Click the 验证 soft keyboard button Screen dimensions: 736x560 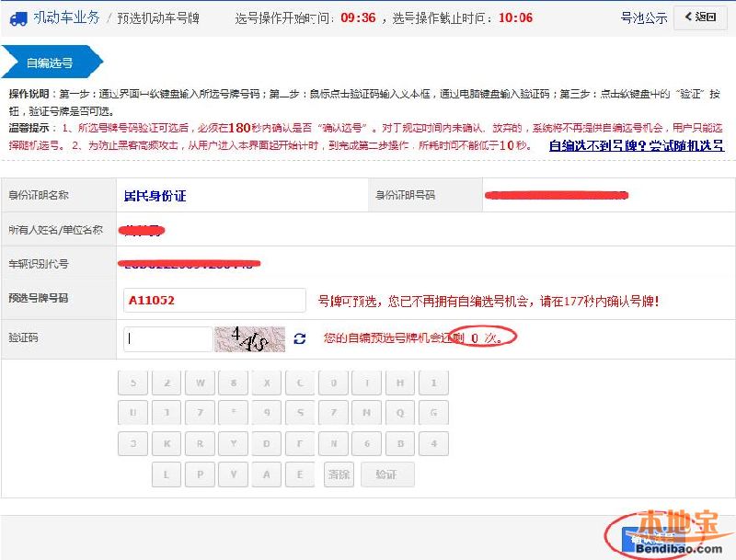point(387,474)
